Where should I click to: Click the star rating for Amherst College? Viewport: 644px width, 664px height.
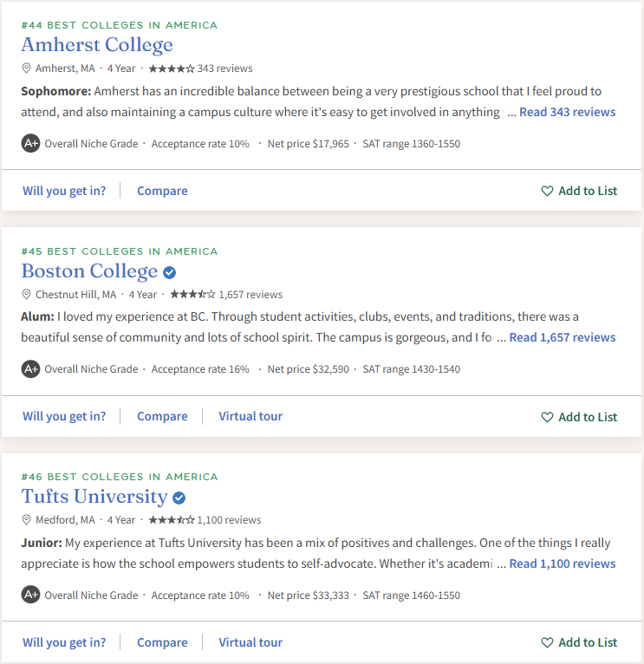tap(172, 68)
